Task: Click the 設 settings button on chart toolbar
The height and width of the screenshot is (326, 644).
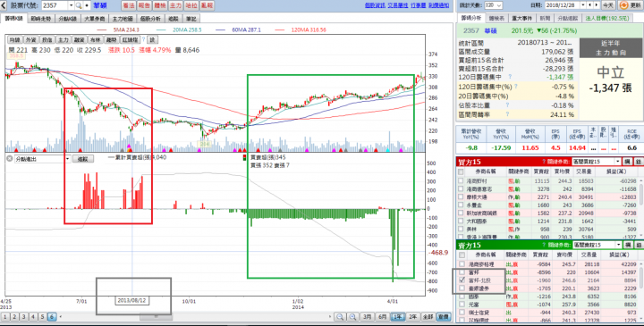Action: 152,40
